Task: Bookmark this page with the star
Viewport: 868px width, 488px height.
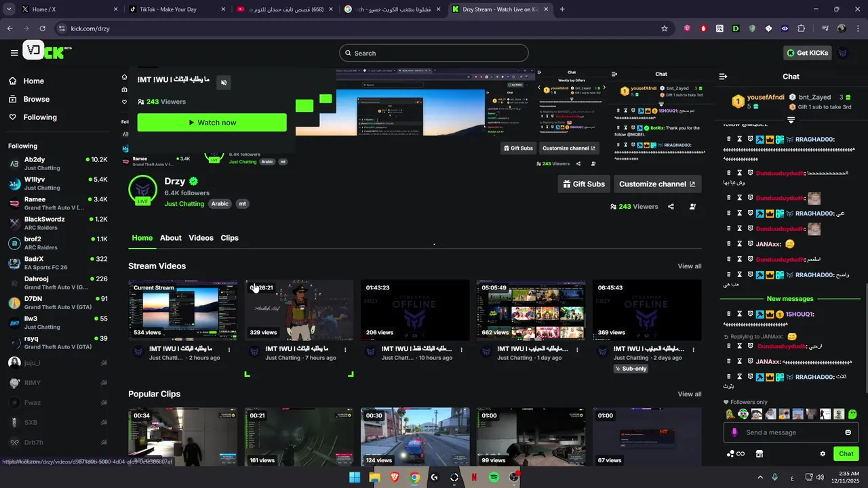Action: pos(665,28)
